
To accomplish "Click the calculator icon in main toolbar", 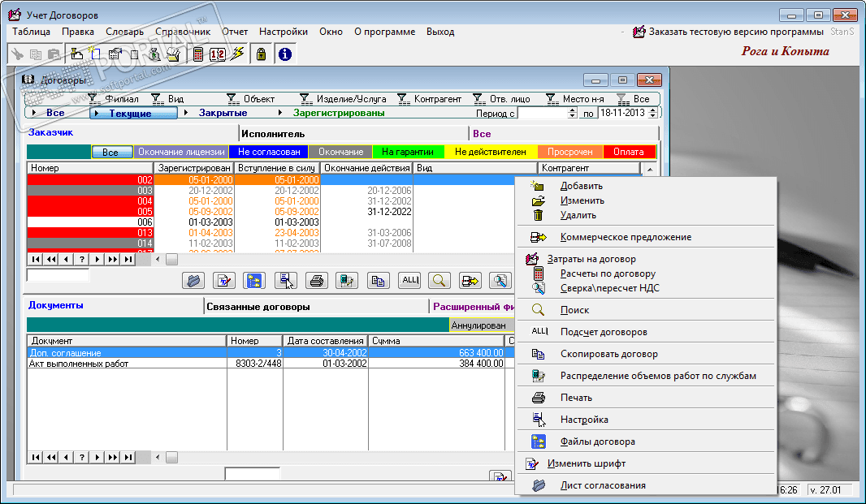I will (198, 54).
